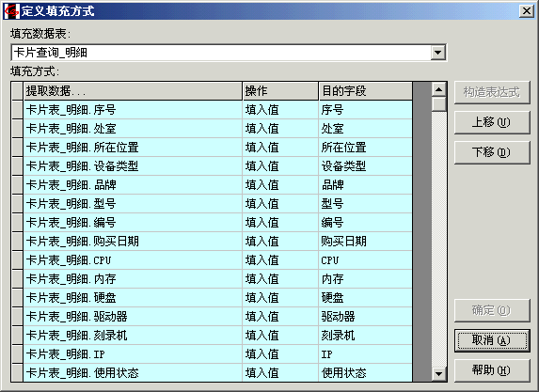The height and width of the screenshot is (392, 539).
Task: Click the scroll up arrow of the list
Action: coord(438,90)
